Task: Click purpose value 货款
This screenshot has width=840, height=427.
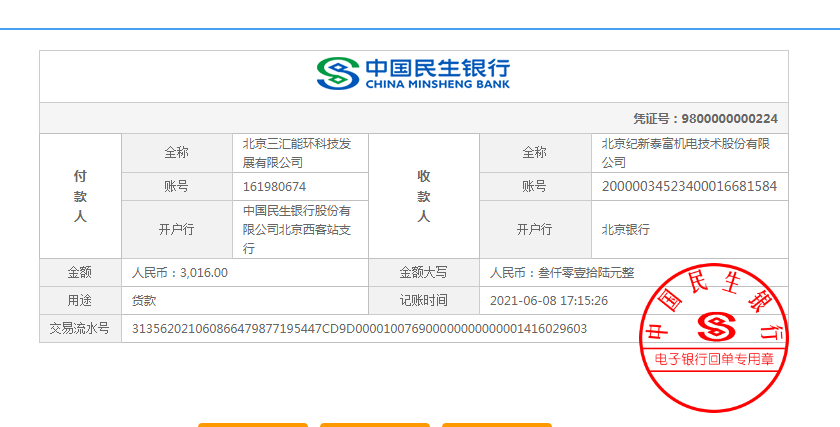Action: [x=144, y=301]
